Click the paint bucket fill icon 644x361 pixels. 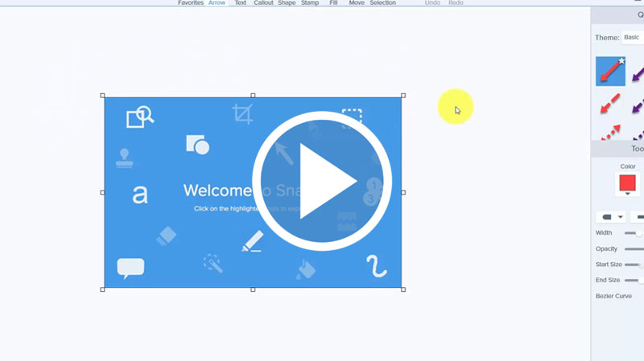(306, 269)
